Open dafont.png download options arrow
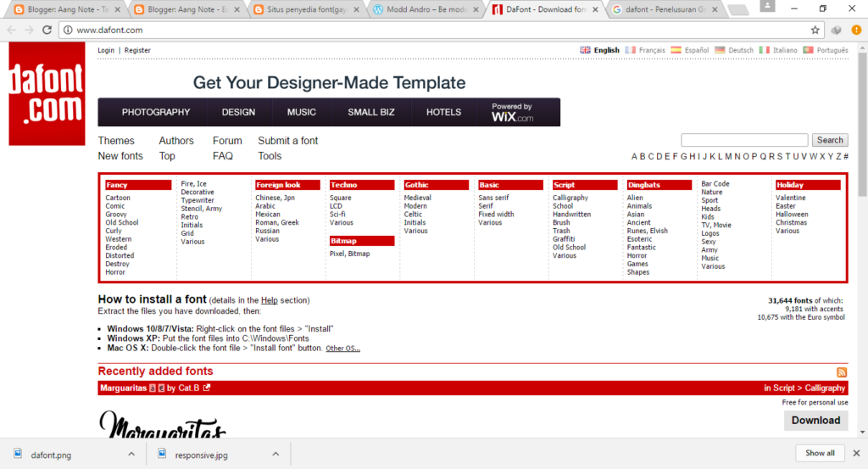This screenshot has height=469, width=868. (x=131, y=454)
